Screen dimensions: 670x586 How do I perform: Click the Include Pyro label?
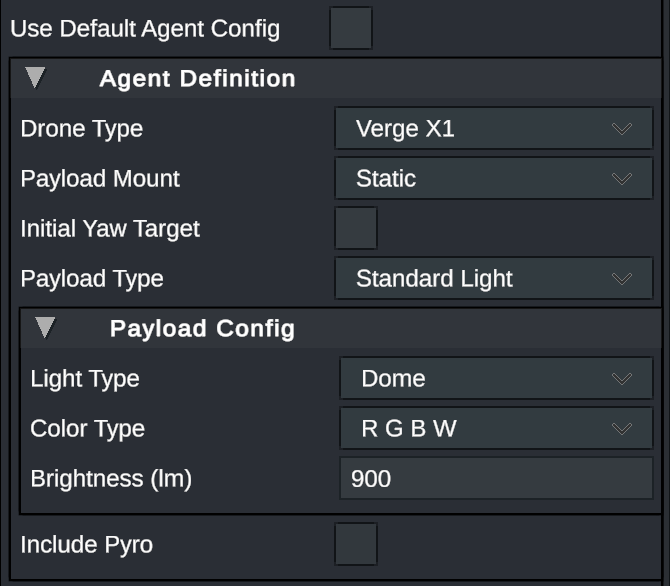[87, 545]
